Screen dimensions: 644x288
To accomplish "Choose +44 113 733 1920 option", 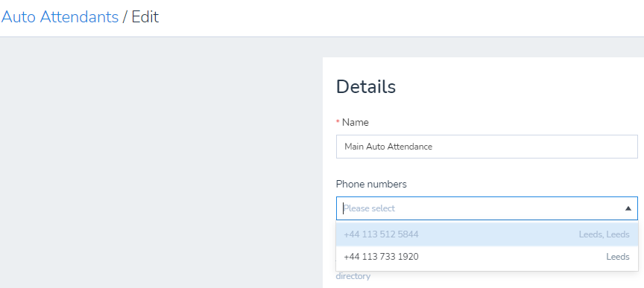I will coord(487,257).
